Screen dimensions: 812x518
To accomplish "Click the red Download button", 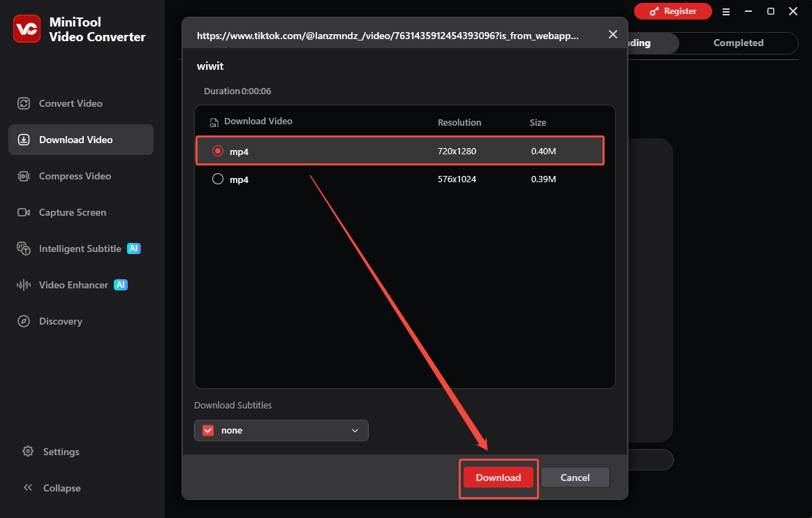I will pyautogui.click(x=499, y=478).
